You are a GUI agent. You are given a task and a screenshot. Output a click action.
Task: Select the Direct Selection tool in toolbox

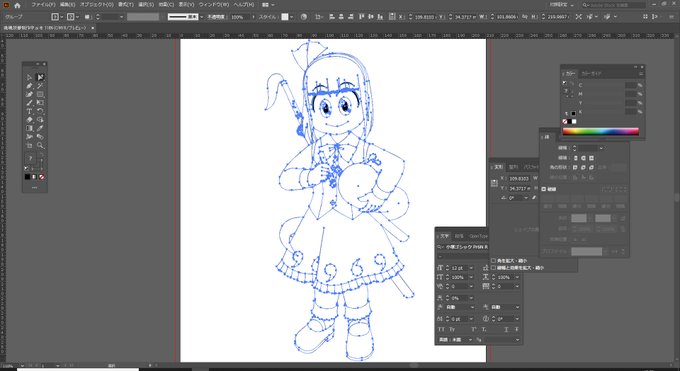click(x=40, y=77)
